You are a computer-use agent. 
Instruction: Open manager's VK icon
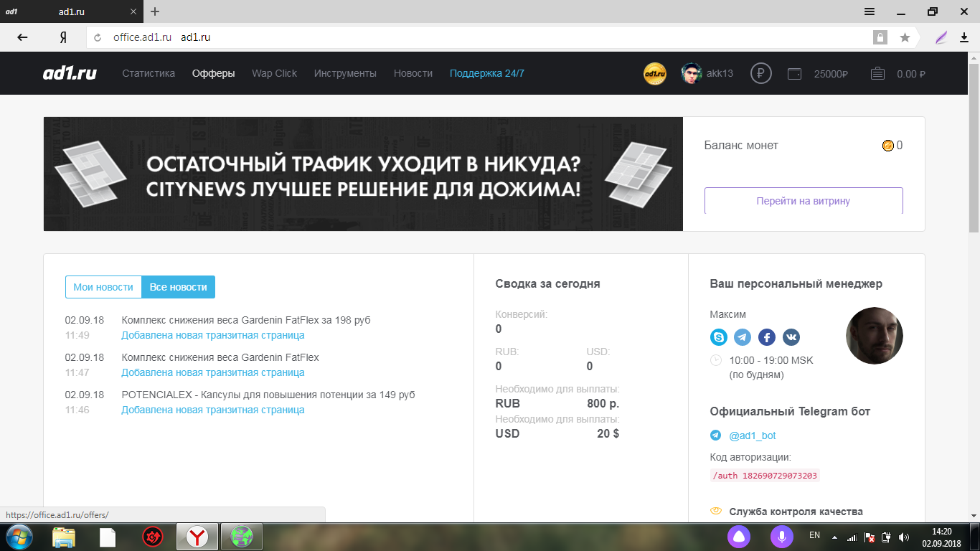pyautogui.click(x=791, y=337)
